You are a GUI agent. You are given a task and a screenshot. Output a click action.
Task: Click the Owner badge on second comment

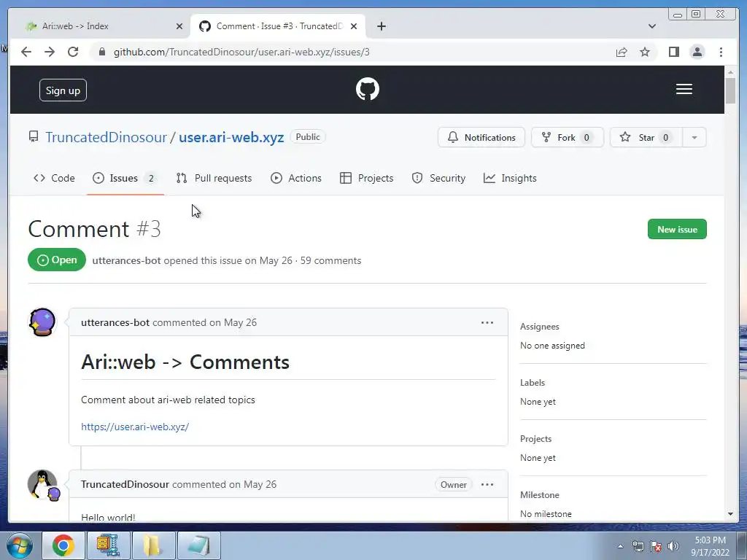click(x=453, y=484)
